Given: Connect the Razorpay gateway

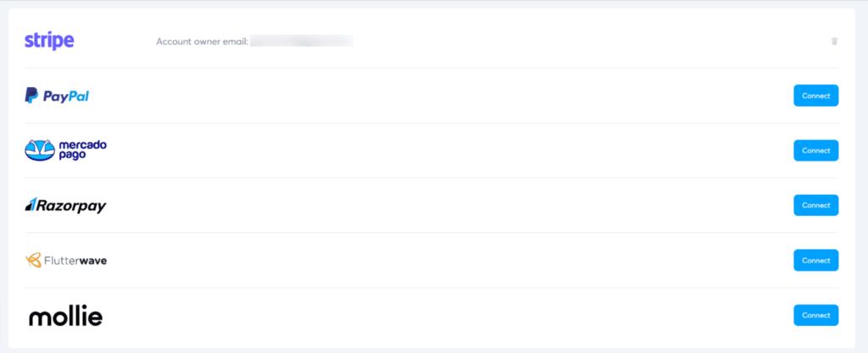Looking at the screenshot, I should 816,205.
